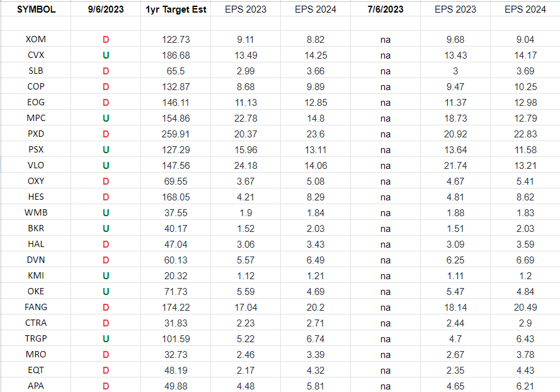The width and height of the screenshot is (560, 392).
Task: Click the BKR symbol cell
Action: pyautogui.click(x=36, y=228)
